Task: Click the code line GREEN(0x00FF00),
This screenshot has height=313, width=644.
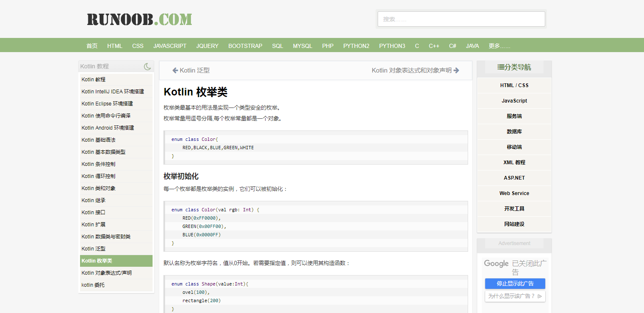Action: point(204,226)
